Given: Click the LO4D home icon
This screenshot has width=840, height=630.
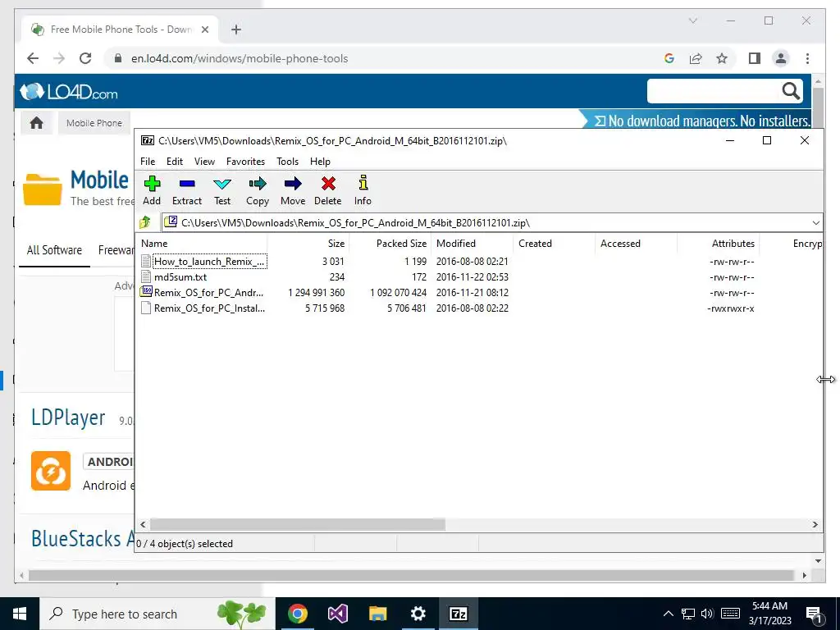Looking at the screenshot, I should coord(36,123).
